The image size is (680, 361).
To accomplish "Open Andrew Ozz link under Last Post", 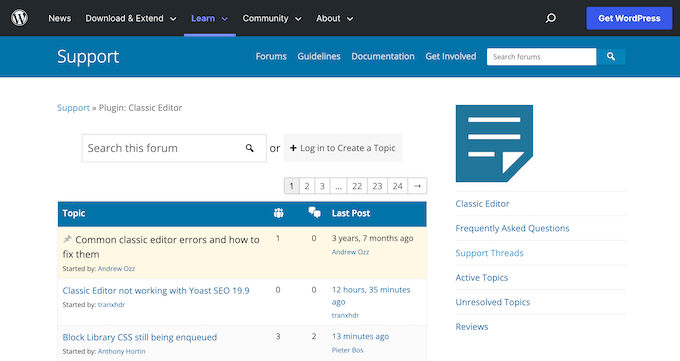I will pyautogui.click(x=350, y=252).
